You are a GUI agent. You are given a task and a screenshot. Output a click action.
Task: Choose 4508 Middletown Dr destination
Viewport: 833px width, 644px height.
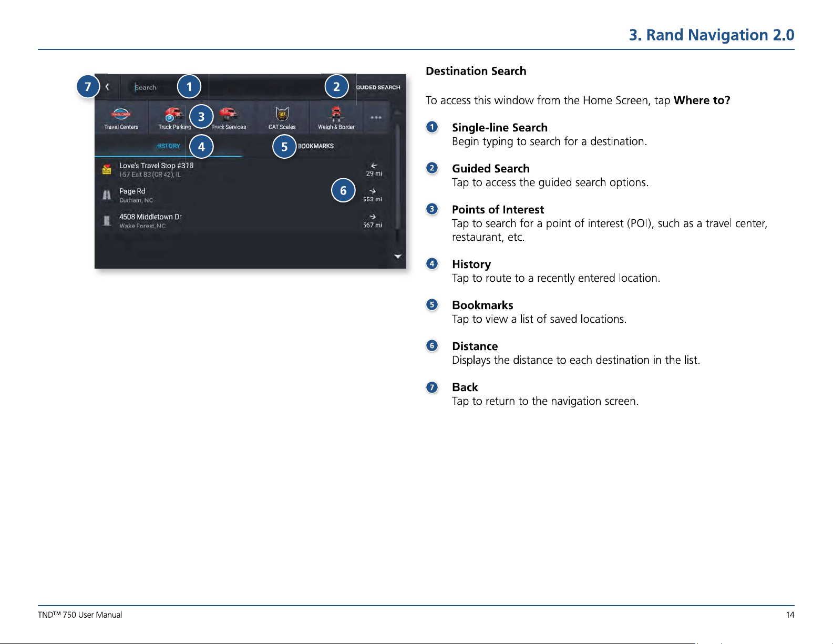point(243,221)
